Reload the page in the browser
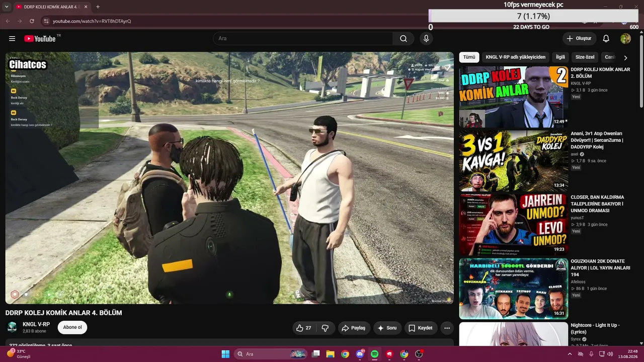Image resolution: width=644 pixels, height=362 pixels. point(32,21)
